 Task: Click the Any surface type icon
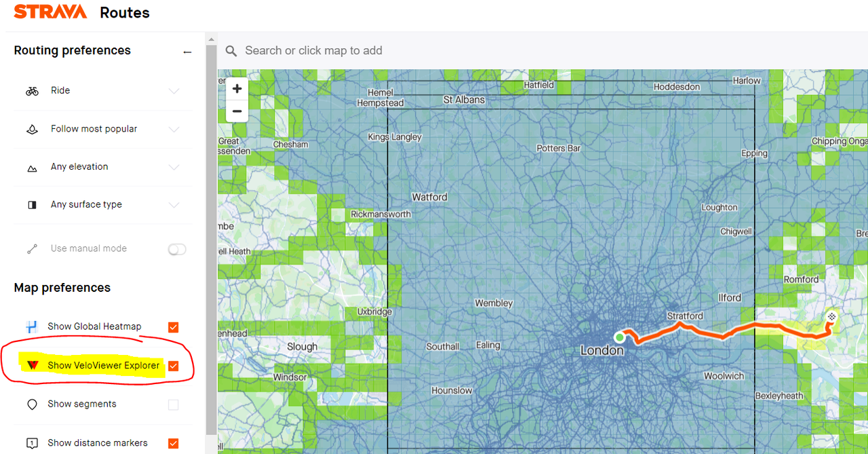click(x=32, y=205)
